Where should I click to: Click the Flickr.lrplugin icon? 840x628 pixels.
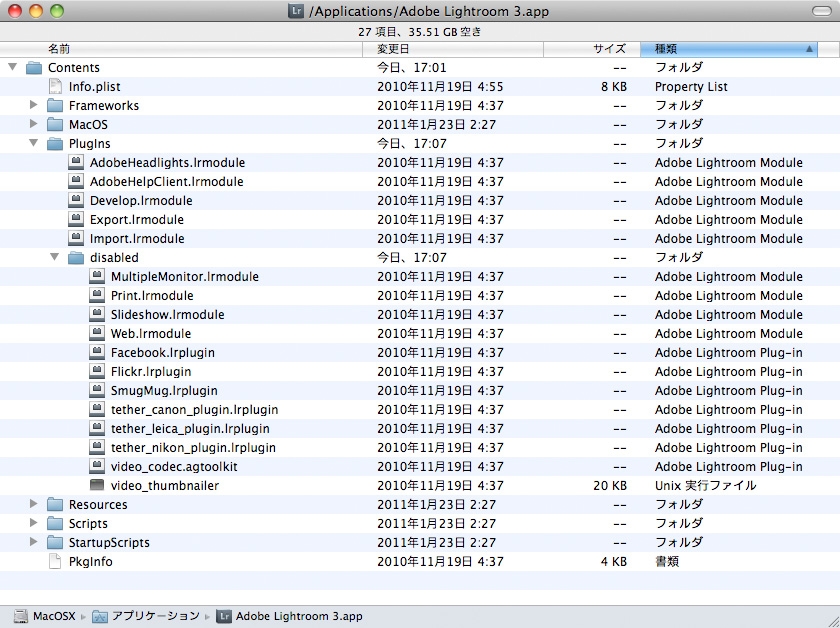(x=97, y=371)
